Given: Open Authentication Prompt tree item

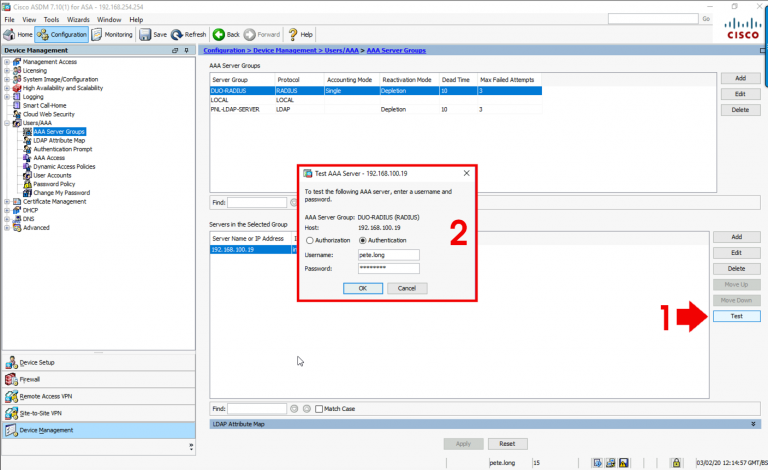Looking at the screenshot, I should [63, 149].
